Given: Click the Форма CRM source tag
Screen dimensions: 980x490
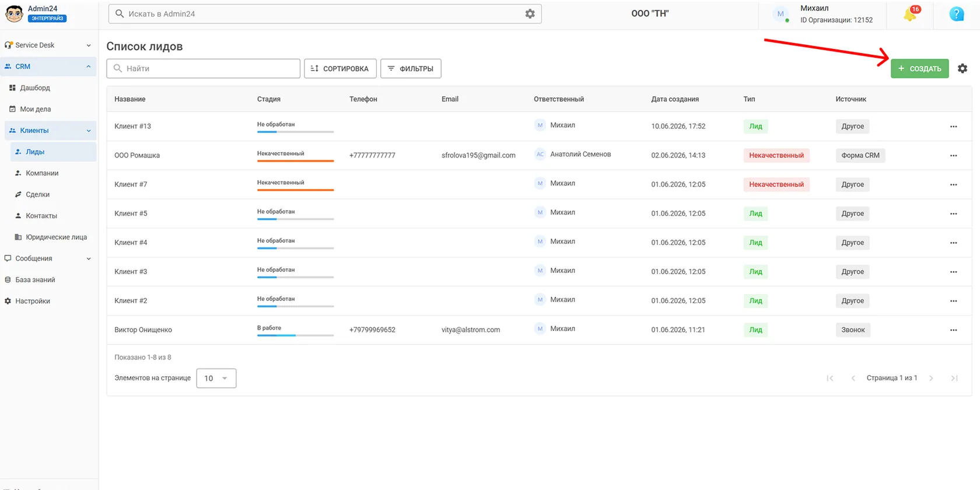Looking at the screenshot, I should (x=860, y=155).
